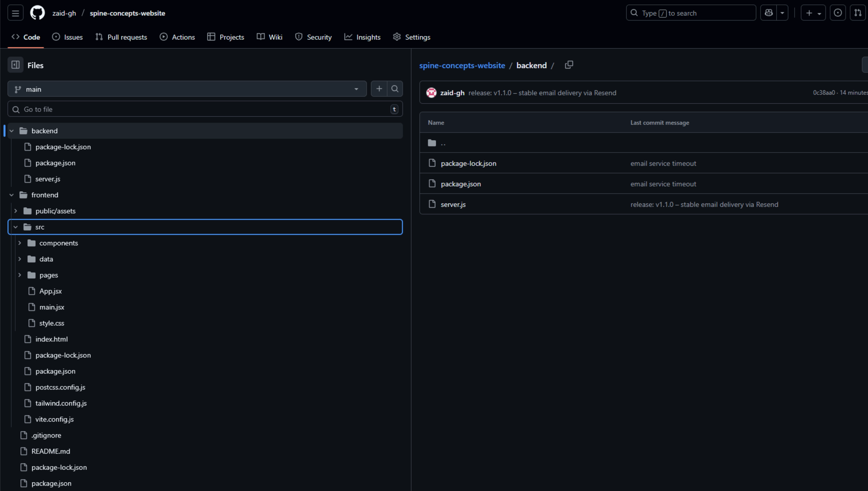Screen dimensions: 868x491
Task: Toggle the Files side panel closed
Action: (x=15, y=65)
